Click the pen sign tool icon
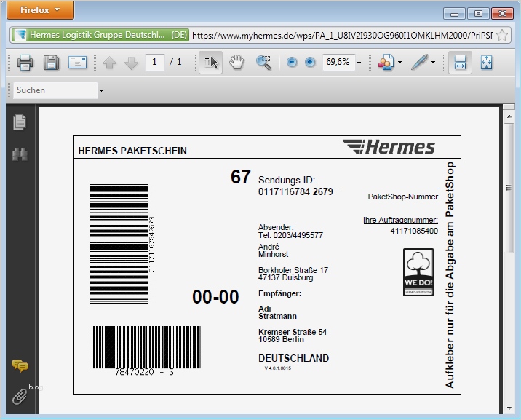 pos(420,62)
